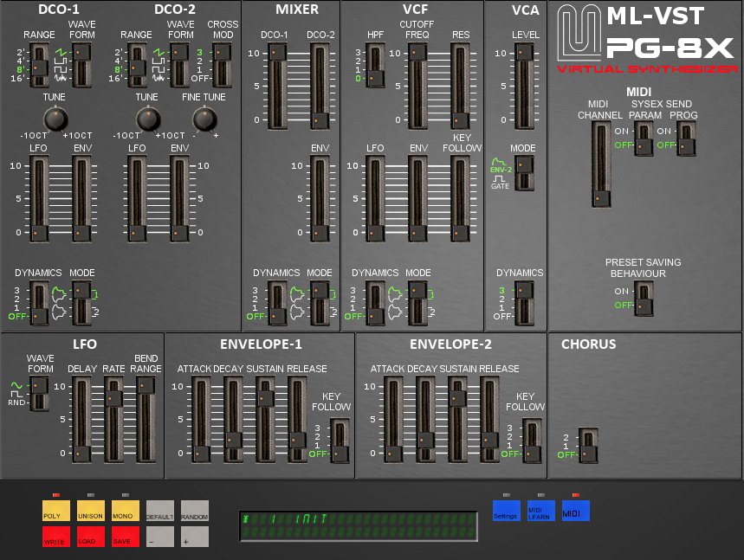Toggle the Preset Saving Behaviour switch
Image resolution: width=744 pixels, height=560 pixels.
pyautogui.click(x=644, y=299)
